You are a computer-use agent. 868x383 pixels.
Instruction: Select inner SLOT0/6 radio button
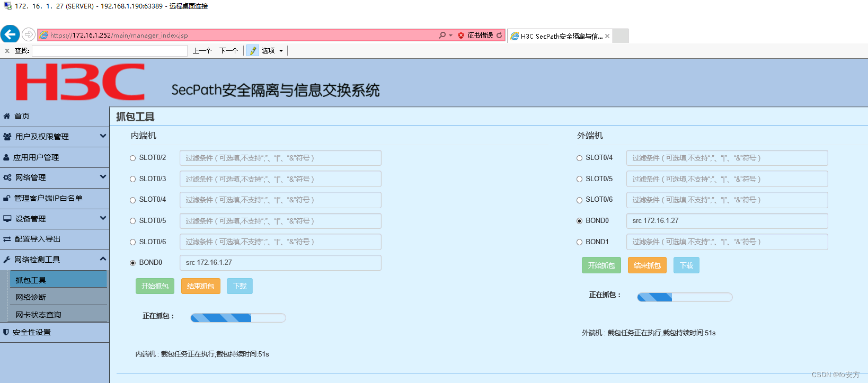tap(133, 242)
